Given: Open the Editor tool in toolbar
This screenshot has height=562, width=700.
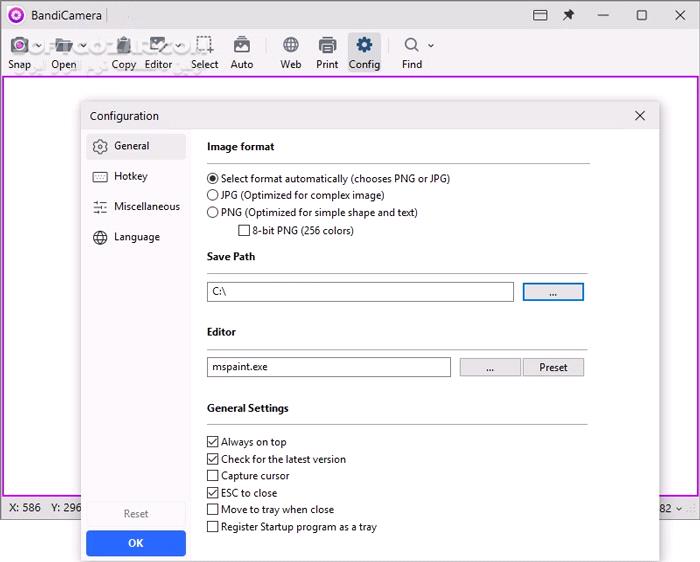Looking at the screenshot, I should [x=157, y=46].
